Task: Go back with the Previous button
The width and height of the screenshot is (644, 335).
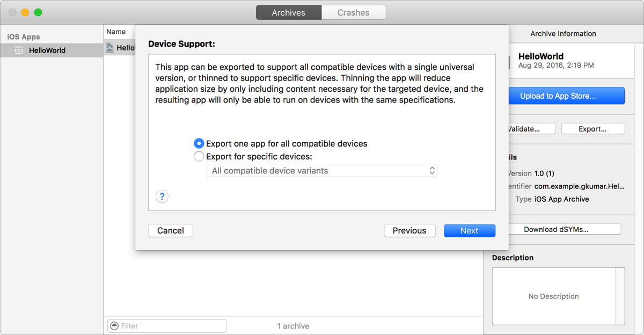Action: [409, 230]
